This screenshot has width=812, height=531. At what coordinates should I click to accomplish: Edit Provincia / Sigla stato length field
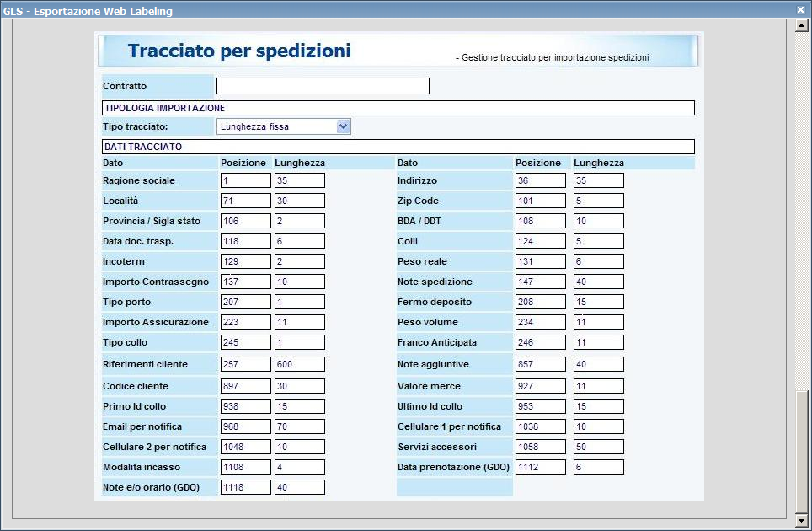(x=300, y=221)
